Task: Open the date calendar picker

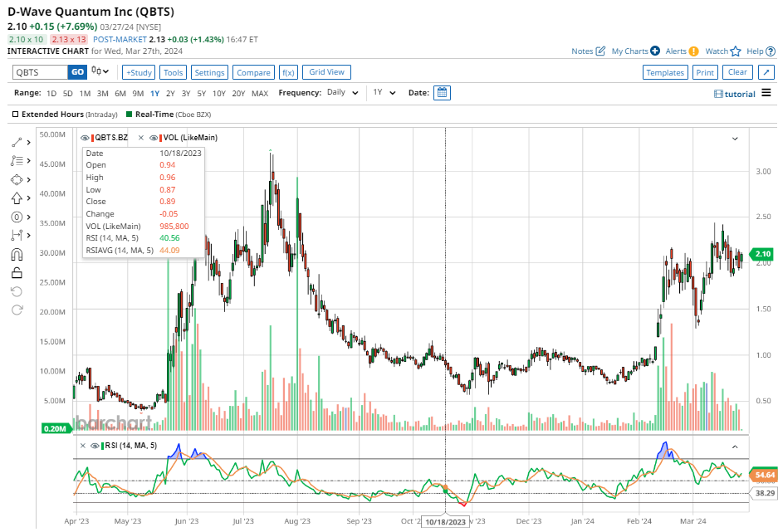Action: pos(442,93)
